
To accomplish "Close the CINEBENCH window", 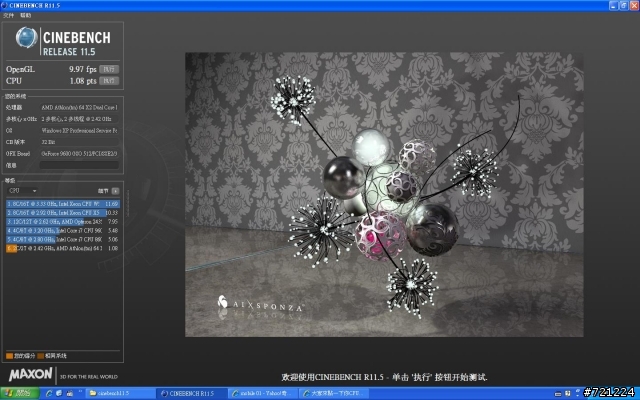I will 634,5.
